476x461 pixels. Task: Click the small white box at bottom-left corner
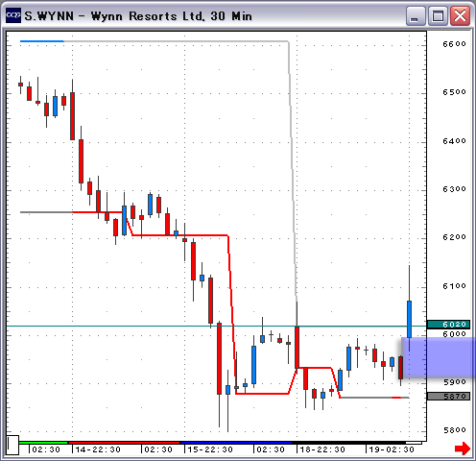click(12, 445)
